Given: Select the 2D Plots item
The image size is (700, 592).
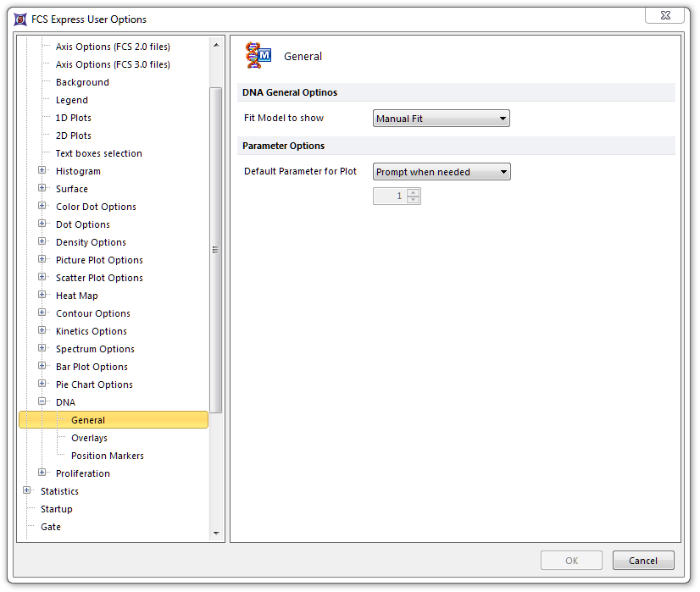Looking at the screenshot, I should coord(74,136).
